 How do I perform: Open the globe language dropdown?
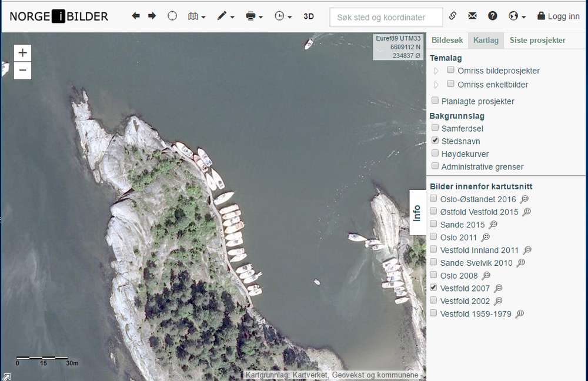(x=517, y=16)
